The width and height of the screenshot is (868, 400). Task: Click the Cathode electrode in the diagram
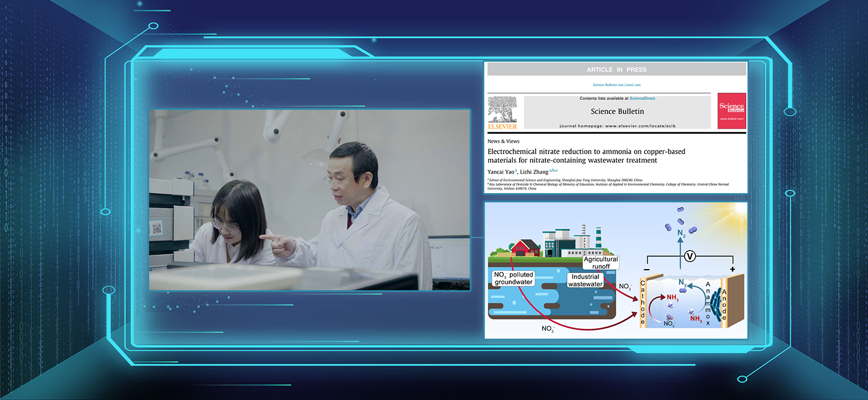[x=643, y=301]
